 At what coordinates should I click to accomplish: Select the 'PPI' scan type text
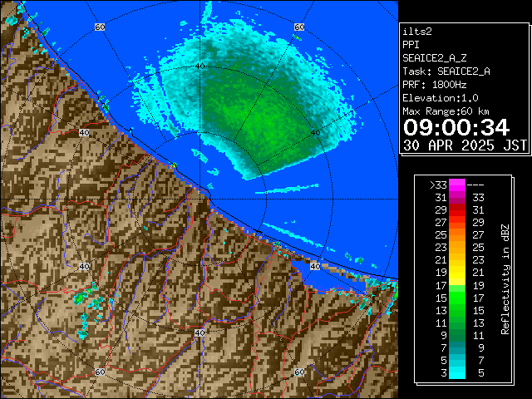pyautogui.click(x=411, y=45)
